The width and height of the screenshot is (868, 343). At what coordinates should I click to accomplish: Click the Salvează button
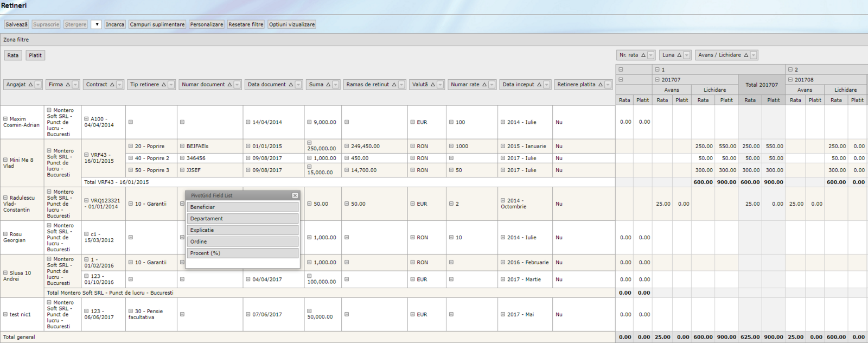[16, 24]
